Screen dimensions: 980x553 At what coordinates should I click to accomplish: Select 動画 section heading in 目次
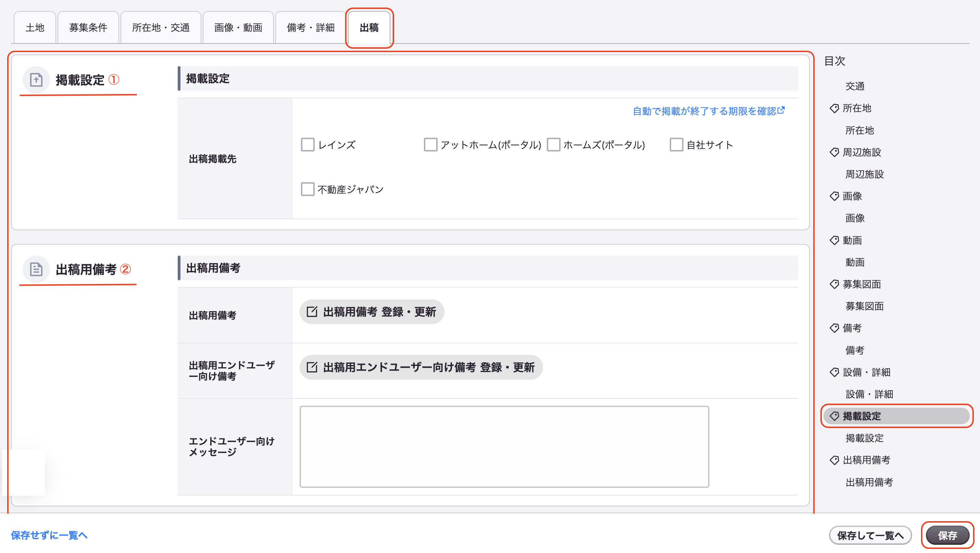(852, 240)
